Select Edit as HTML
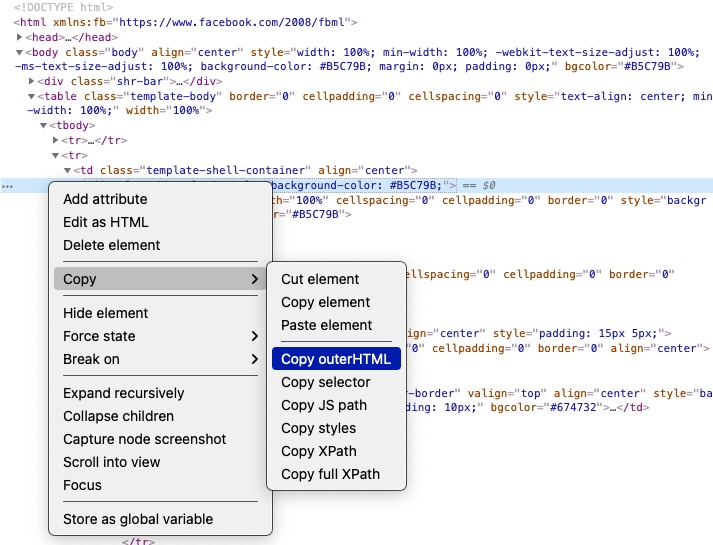The image size is (713, 545). (x=160, y=222)
